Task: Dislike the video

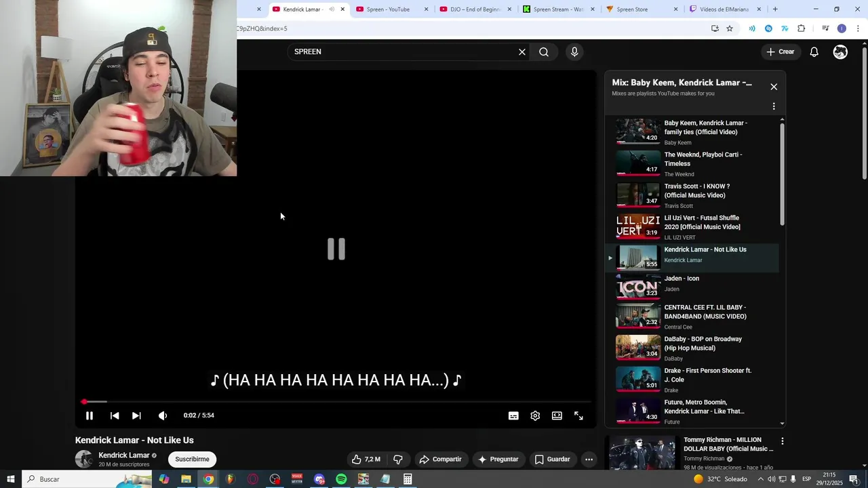Action: 398,460
